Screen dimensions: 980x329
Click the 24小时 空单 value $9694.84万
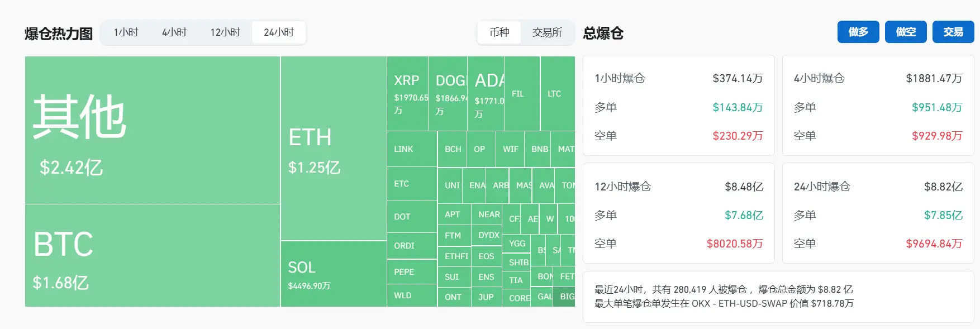[934, 244]
